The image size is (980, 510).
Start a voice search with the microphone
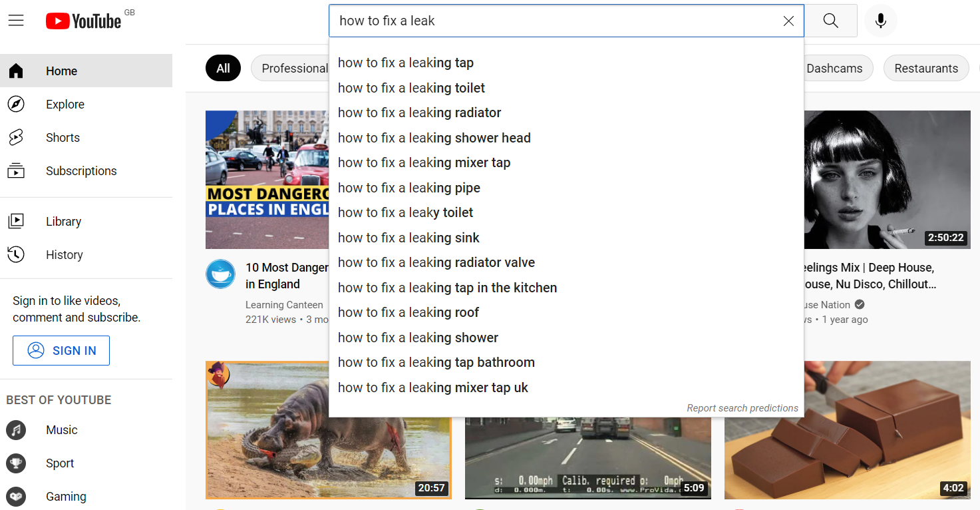pos(880,21)
